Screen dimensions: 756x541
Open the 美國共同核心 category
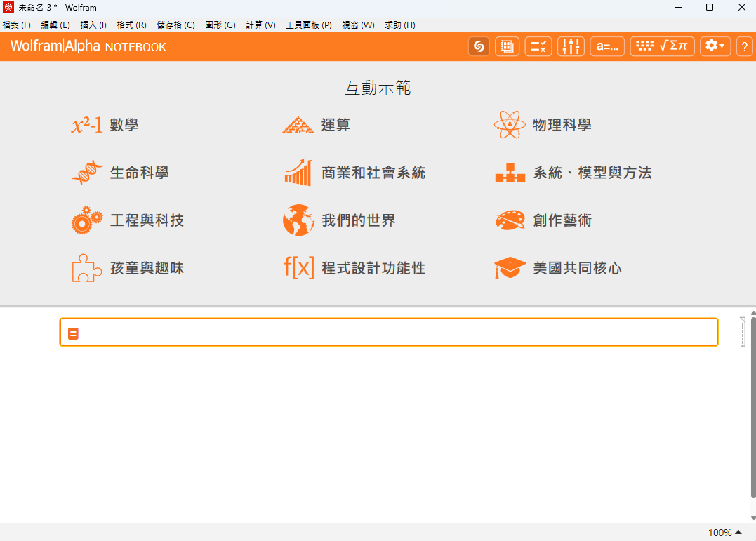point(577,268)
